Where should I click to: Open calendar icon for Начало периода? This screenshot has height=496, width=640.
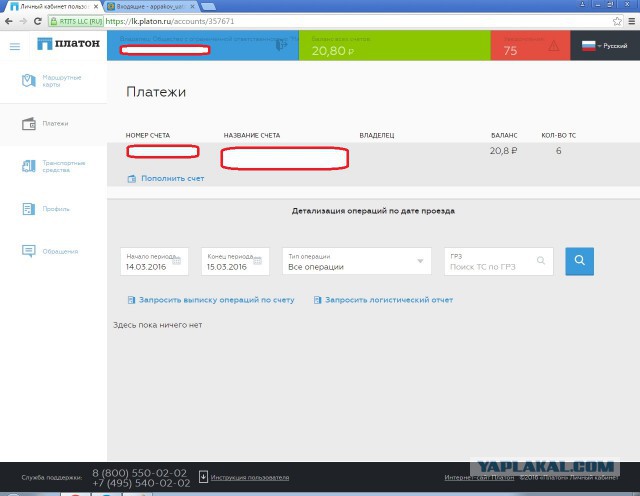coord(177,261)
